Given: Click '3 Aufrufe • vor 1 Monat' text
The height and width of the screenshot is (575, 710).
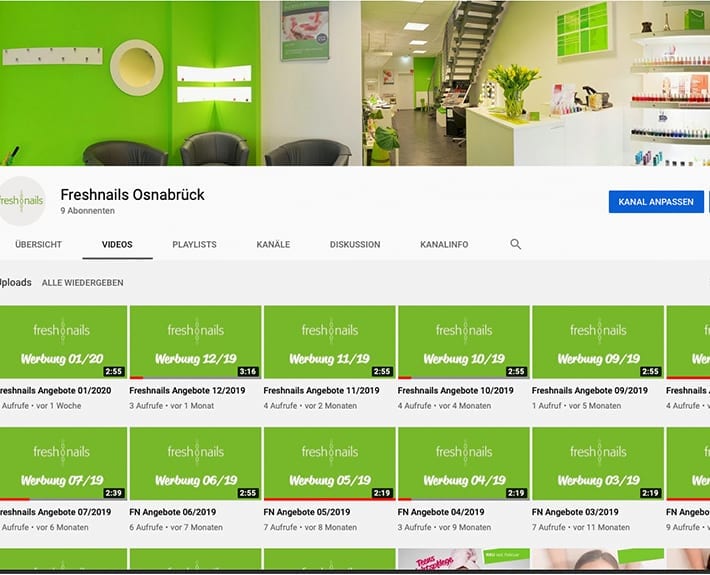Looking at the screenshot, I should click(172, 406).
